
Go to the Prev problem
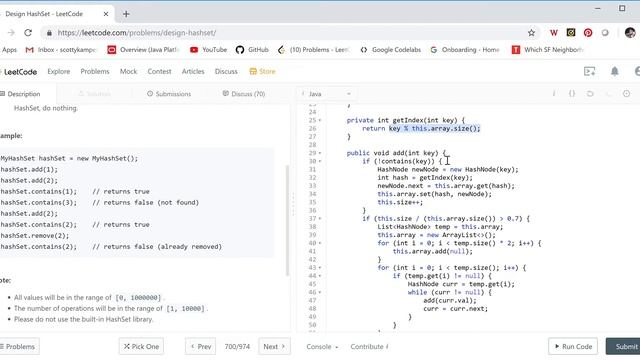[x=200, y=347]
